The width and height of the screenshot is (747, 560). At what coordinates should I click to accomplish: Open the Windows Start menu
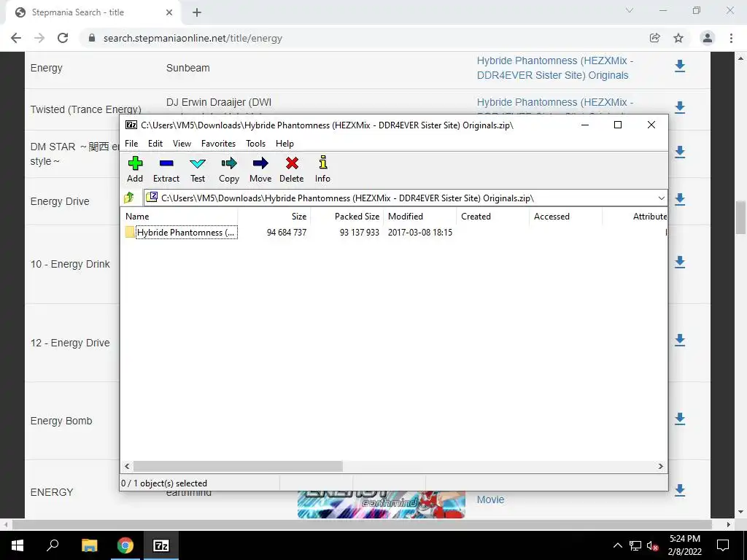[18, 545]
